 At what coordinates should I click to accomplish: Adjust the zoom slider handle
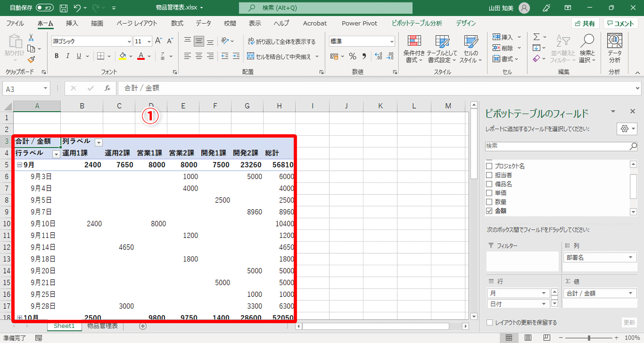click(x=589, y=338)
